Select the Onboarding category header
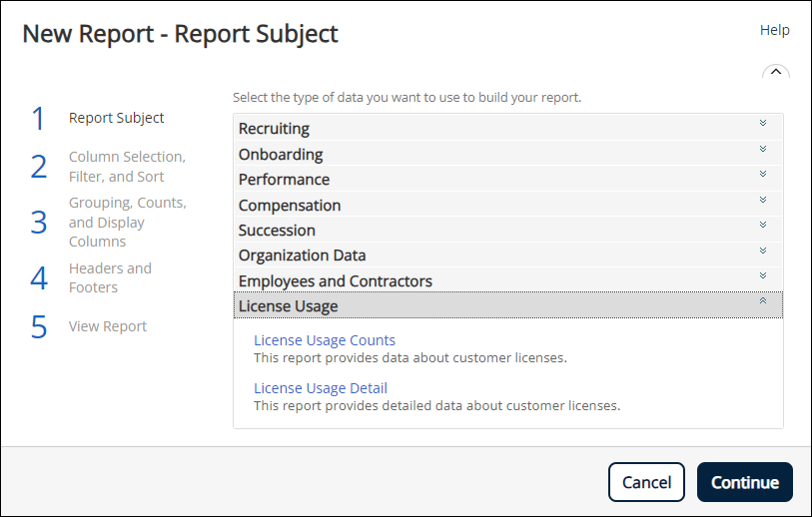Screen dimensions: 812x517 [x=508, y=154]
